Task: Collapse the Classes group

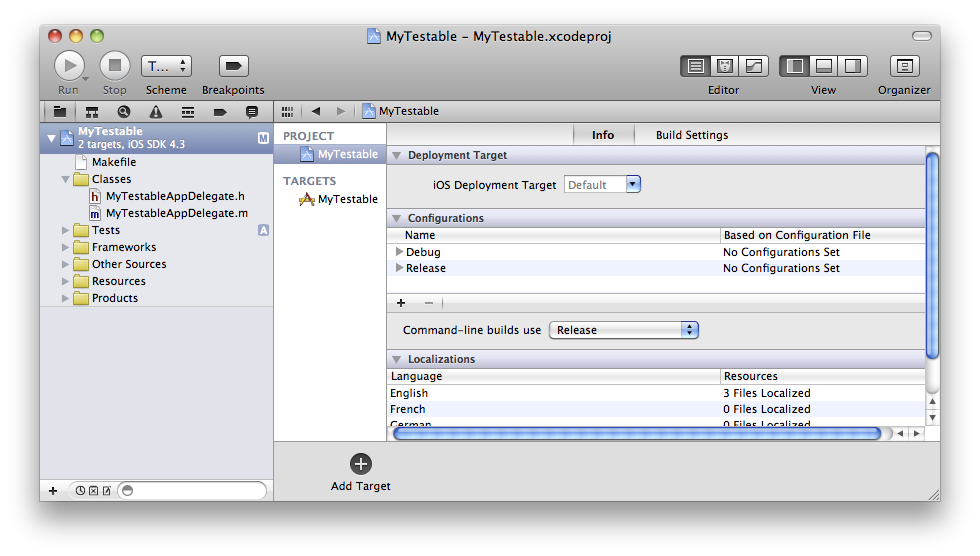Action: 65,179
